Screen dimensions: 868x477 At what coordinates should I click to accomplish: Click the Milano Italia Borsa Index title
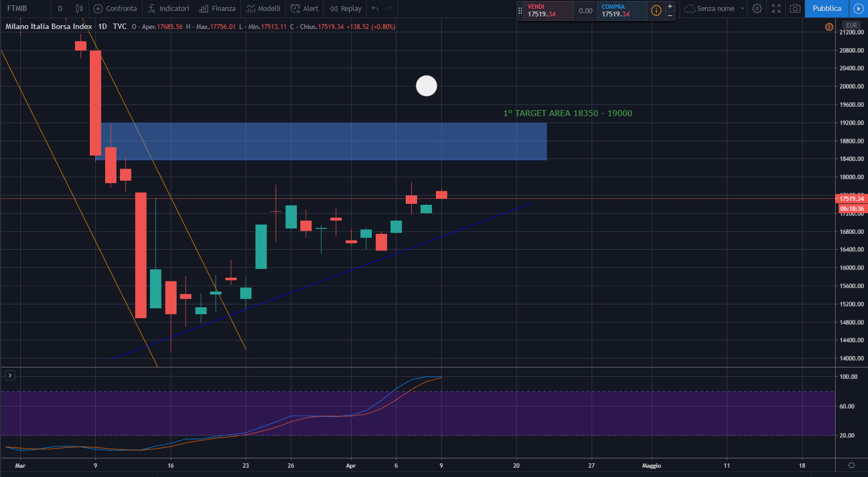click(49, 26)
